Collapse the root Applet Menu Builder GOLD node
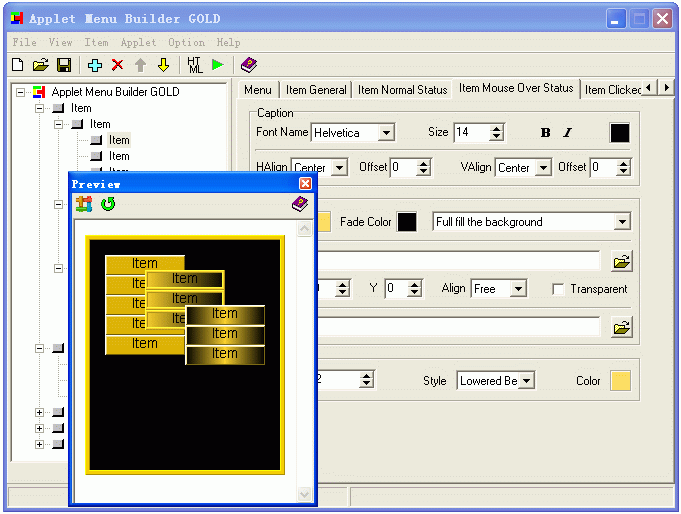681x514 pixels. coord(20,92)
